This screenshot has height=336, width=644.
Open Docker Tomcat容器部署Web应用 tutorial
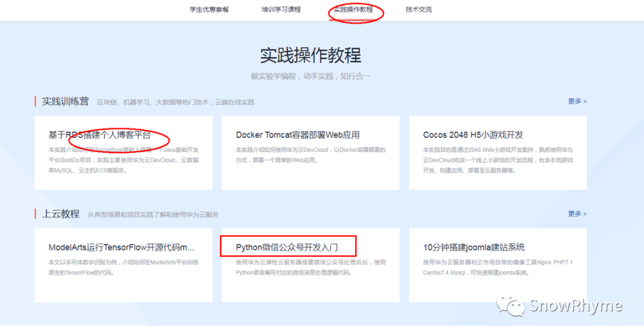(298, 135)
